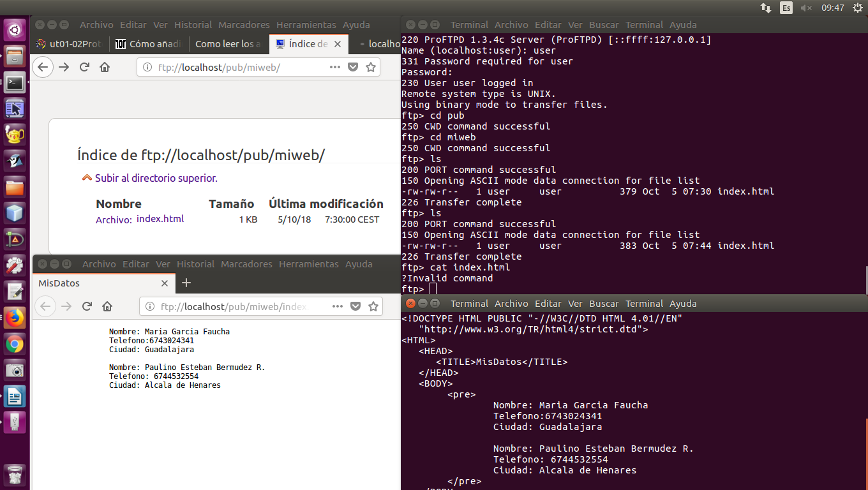Open LibreOffice Writer from the dock
This screenshot has width=868, height=490.
point(15,396)
